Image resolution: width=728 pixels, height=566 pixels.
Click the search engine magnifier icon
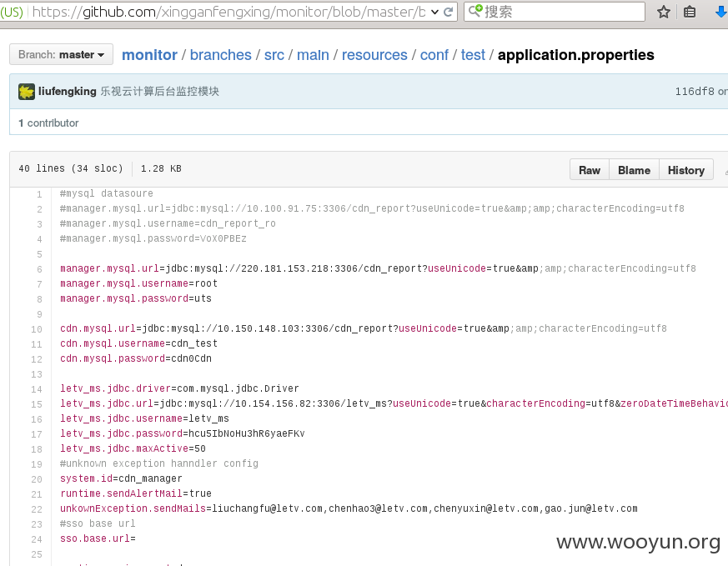coord(474,11)
